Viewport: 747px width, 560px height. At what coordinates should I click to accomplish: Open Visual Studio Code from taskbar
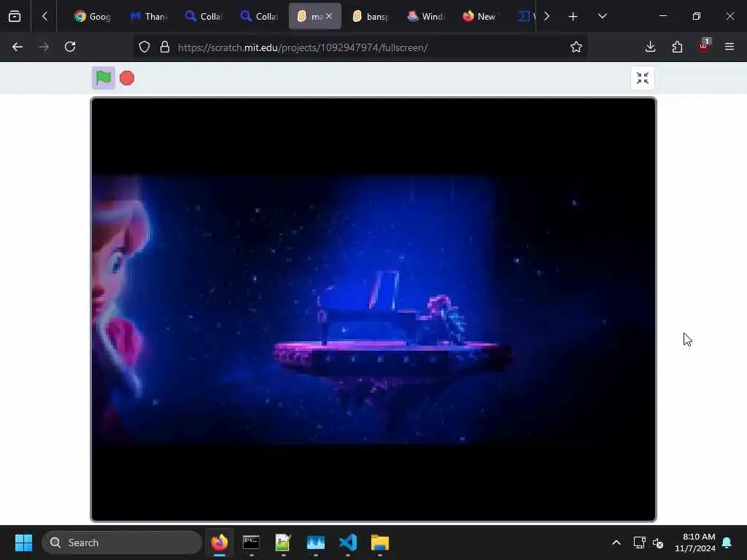tap(348, 542)
